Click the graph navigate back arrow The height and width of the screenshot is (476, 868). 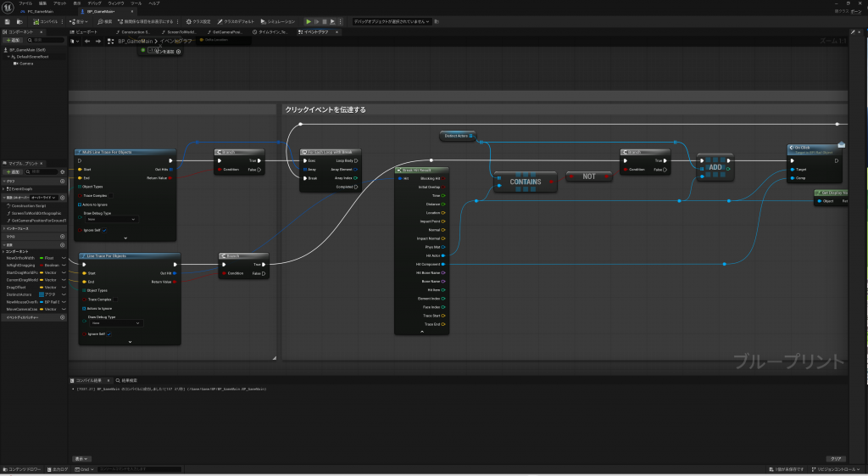point(87,41)
